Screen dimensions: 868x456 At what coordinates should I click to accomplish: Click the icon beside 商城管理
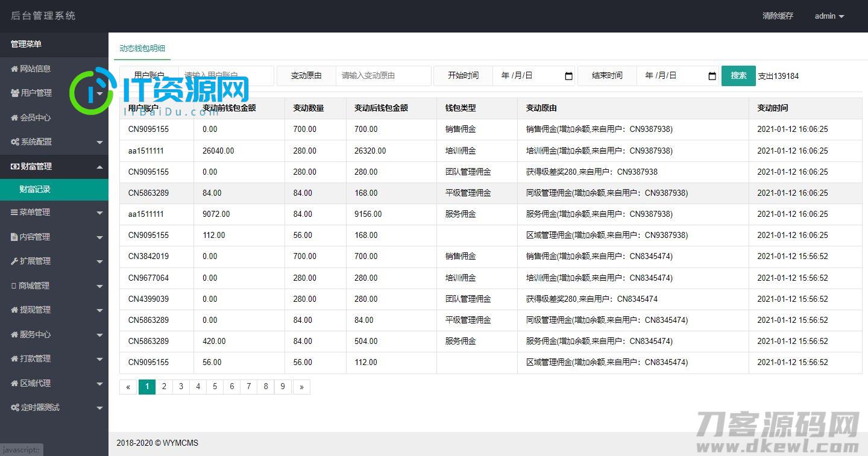pos(14,286)
